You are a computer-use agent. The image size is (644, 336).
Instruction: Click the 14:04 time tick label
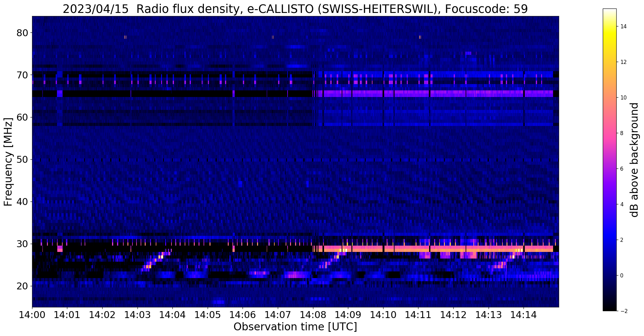click(172, 315)
